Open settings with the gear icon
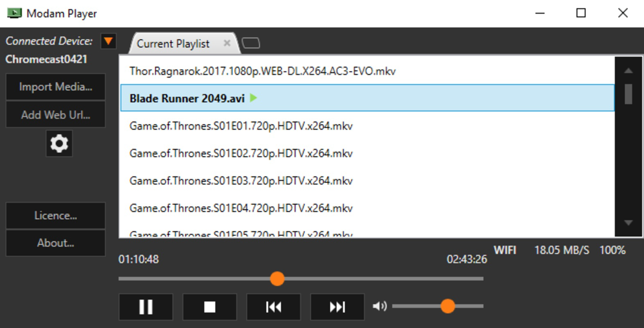Screen dimensions: 644x328 coord(59,143)
